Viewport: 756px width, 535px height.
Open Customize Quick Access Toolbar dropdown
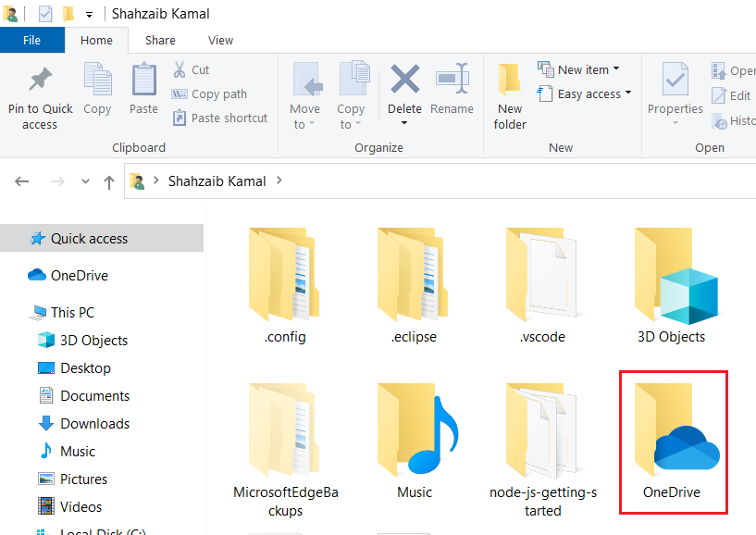coord(89,15)
